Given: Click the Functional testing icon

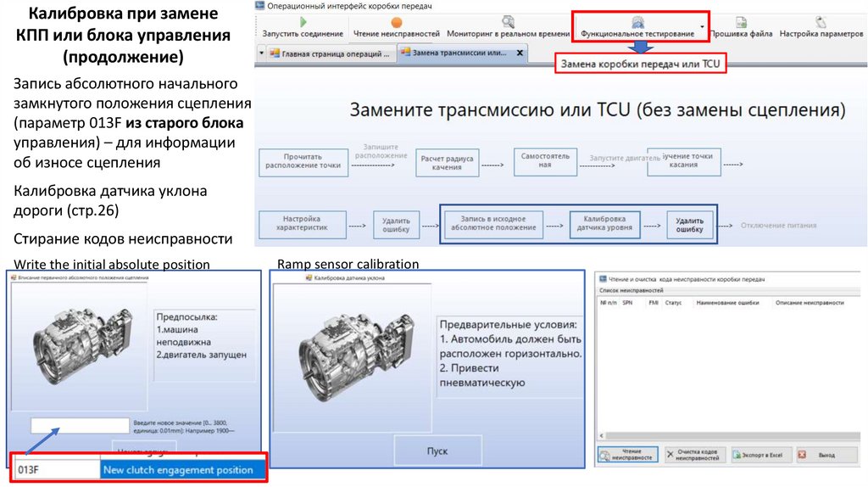Looking at the screenshot, I should [637, 22].
